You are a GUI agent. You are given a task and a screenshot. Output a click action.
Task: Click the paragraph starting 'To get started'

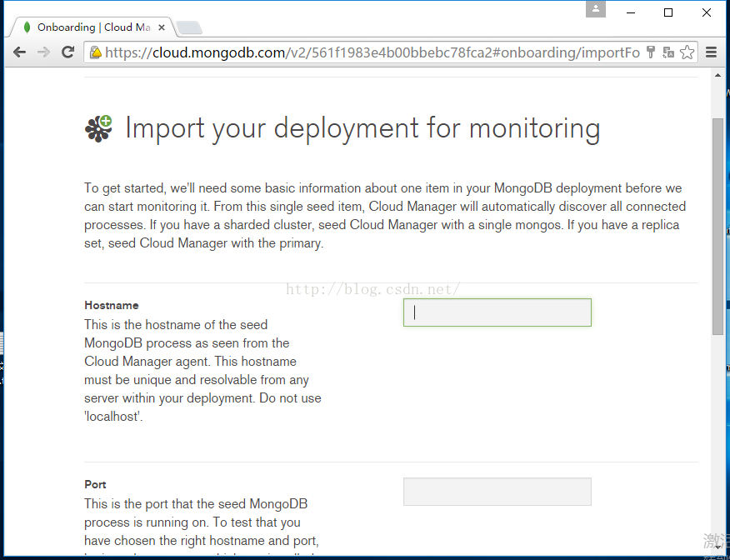pos(385,216)
